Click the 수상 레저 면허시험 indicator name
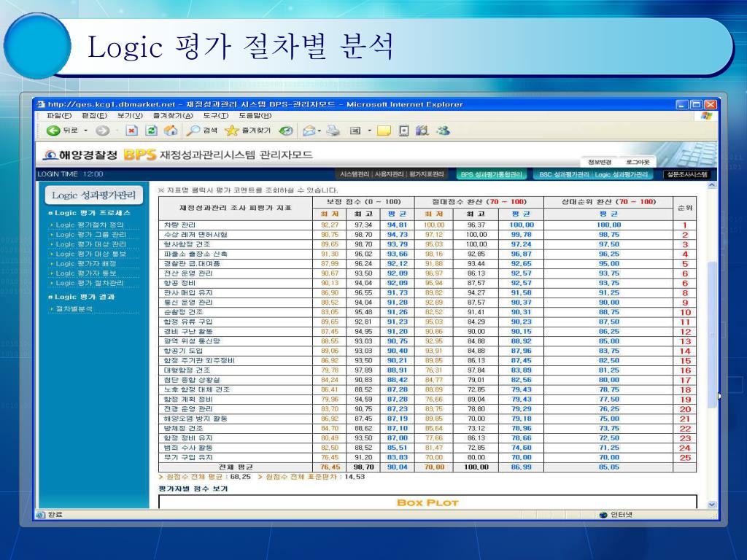 coord(196,234)
